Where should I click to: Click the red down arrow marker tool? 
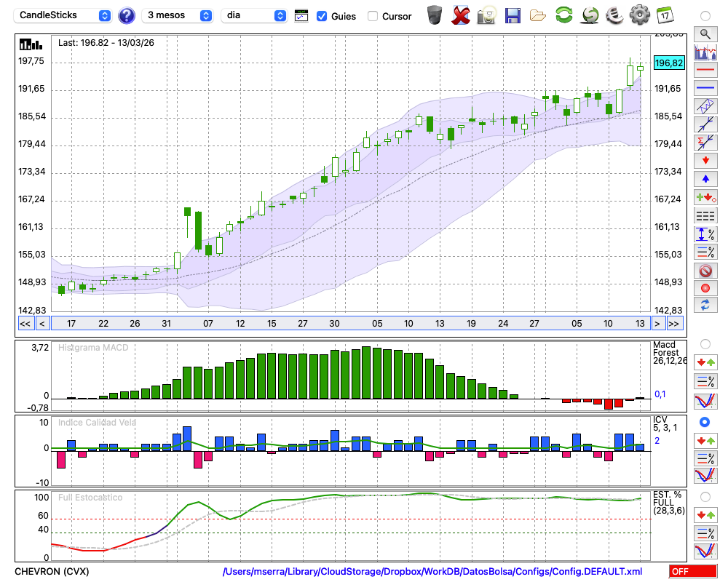pyautogui.click(x=705, y=161)
